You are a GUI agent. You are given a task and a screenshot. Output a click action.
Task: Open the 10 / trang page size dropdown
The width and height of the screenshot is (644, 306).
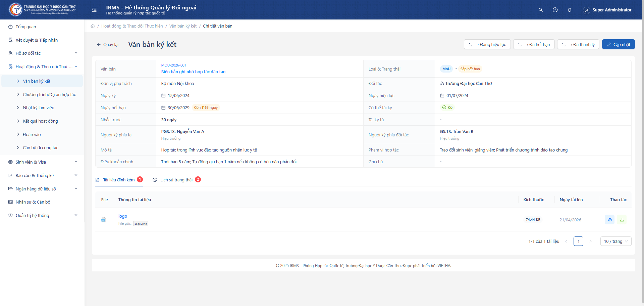615,241
